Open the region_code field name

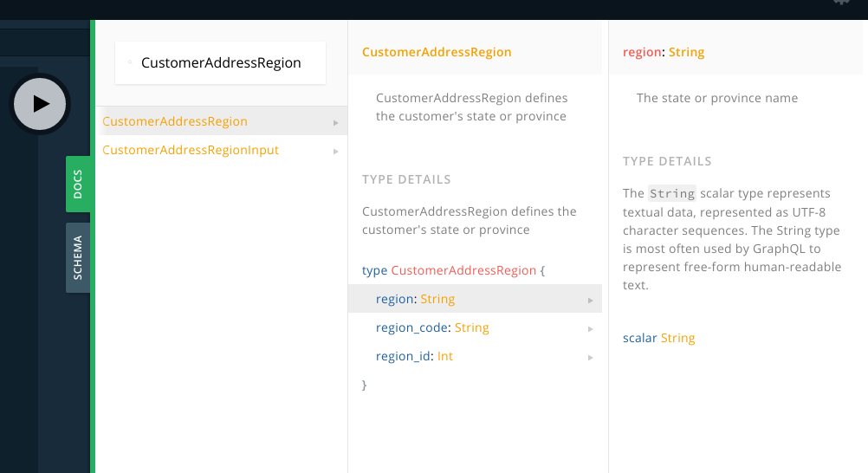(412, 327)
